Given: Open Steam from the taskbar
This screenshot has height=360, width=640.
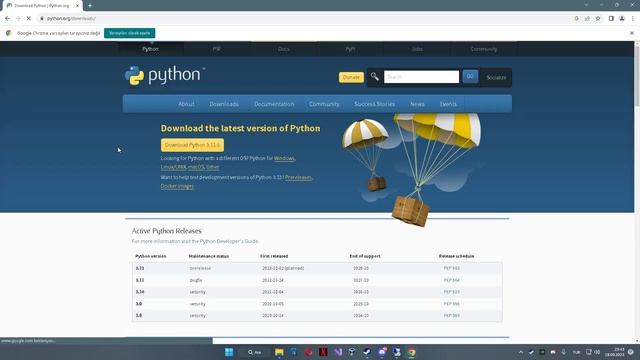Looking at the screenshot, I should tap(367, 352).
